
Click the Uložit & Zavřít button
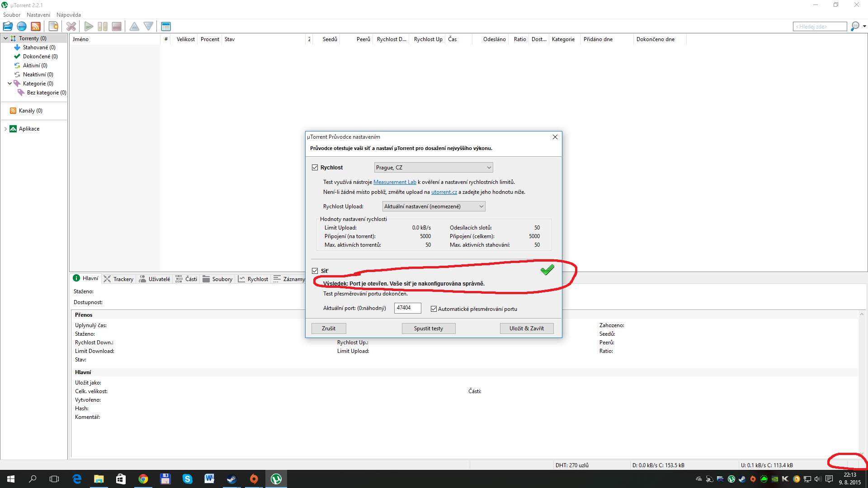pos(527,328)
